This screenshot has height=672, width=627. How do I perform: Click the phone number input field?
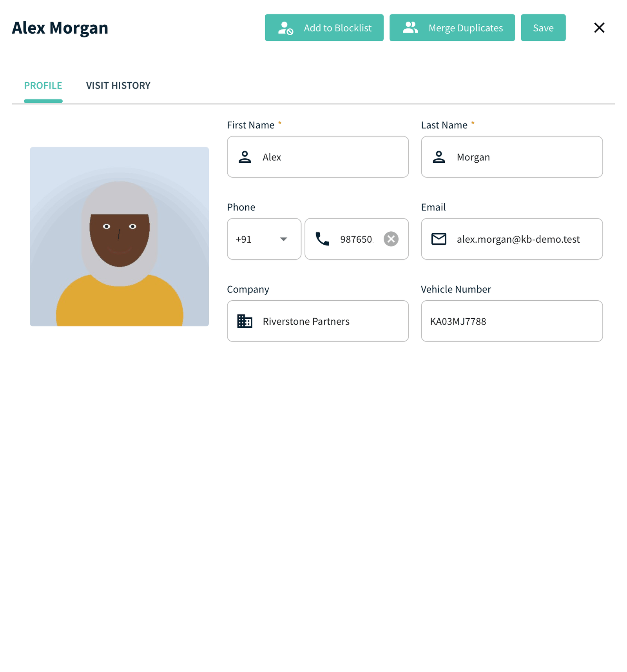(x=357, y=239)
